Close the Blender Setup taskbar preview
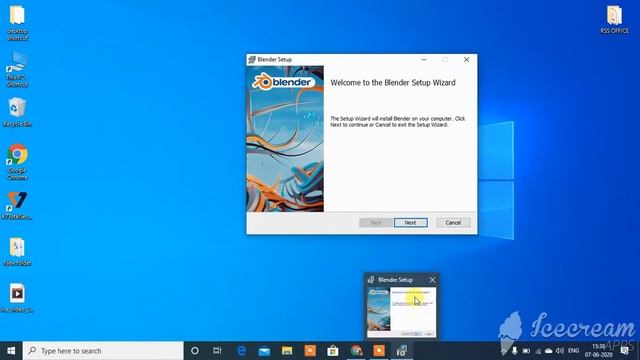 (432, 280)
